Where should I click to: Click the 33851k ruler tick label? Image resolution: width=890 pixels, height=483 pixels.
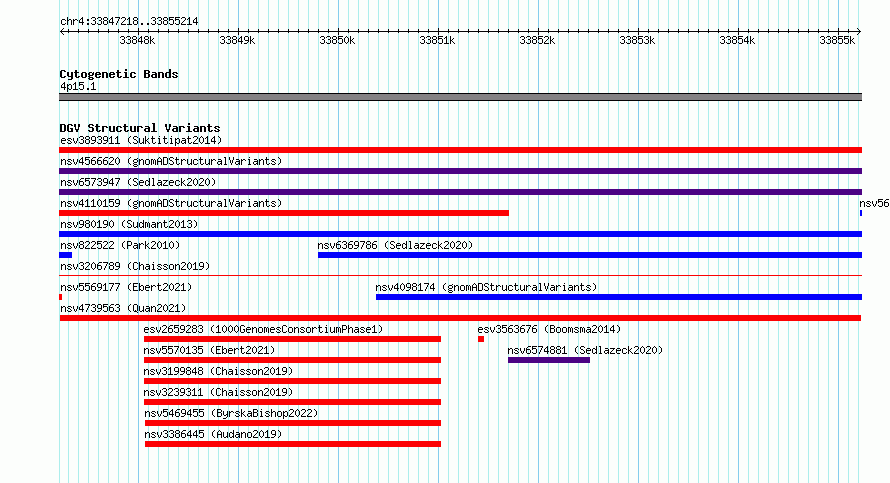pos(436,40)
